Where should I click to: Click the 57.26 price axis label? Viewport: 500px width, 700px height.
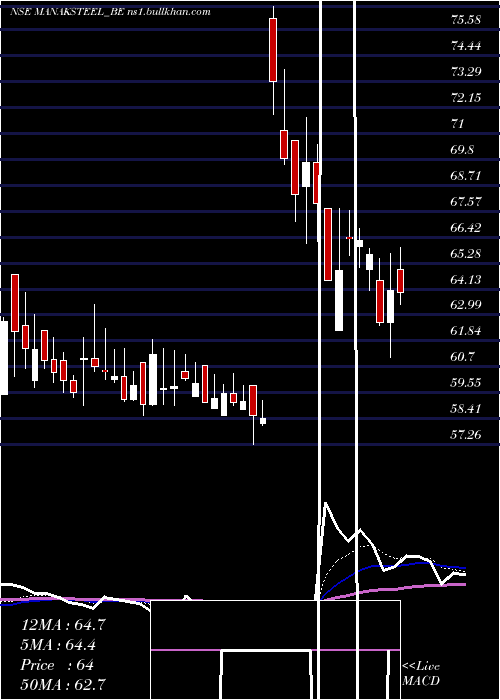pyautogui.click(x=466, y=434)
